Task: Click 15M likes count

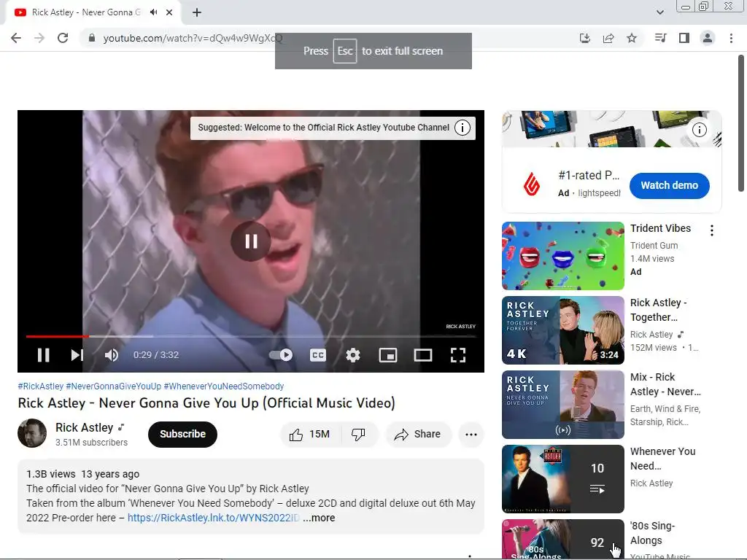Action: (320, 435)
